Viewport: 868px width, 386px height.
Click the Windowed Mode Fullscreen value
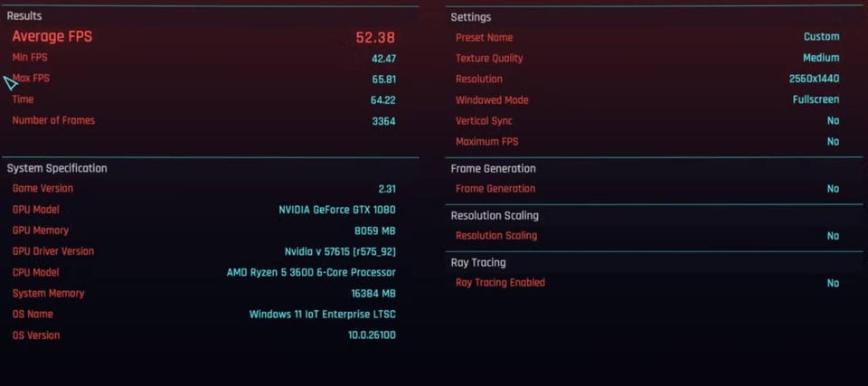[x=816, y=100]
